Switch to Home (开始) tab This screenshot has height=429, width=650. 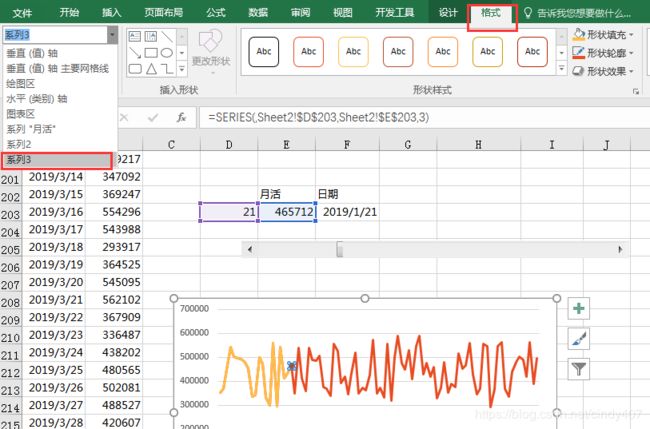click(x=69, y=12)
